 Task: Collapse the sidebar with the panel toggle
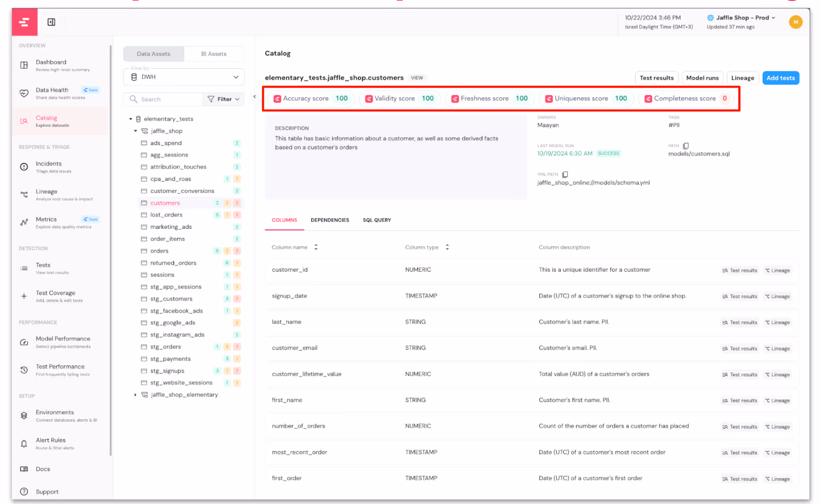[x=51, y=21]
